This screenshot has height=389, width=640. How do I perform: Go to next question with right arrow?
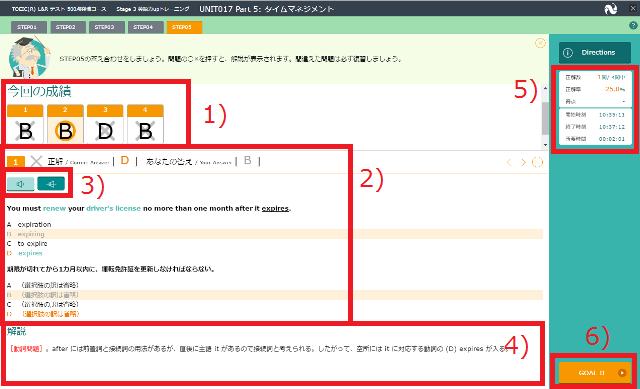(524, 162)
